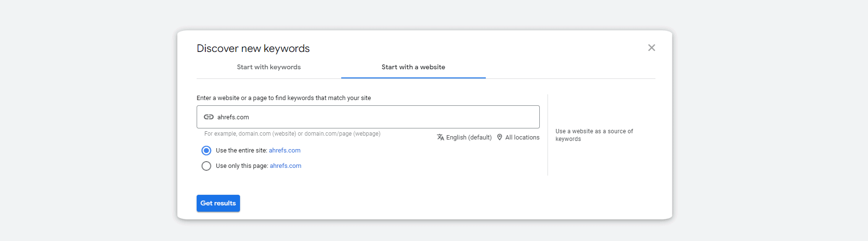Select the Start with a website tab
The height and width of the screenshot is (241, 868).
(x=413, y=67)
